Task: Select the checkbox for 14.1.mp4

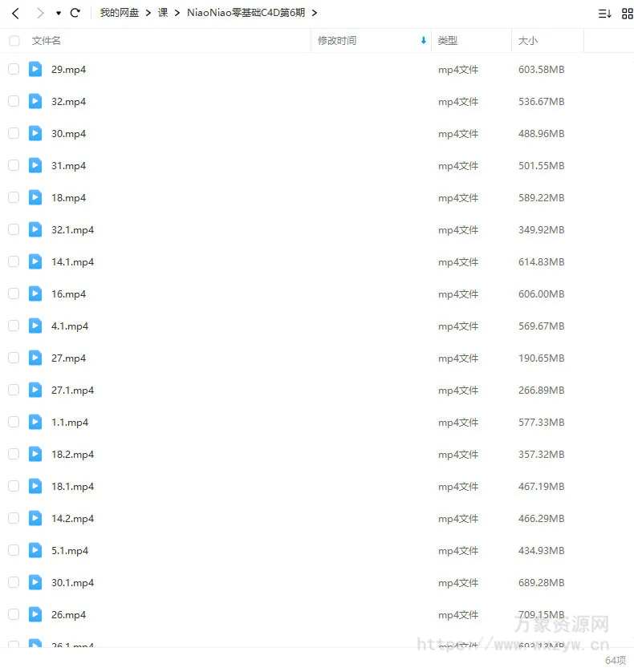Action: coord(14,261)
